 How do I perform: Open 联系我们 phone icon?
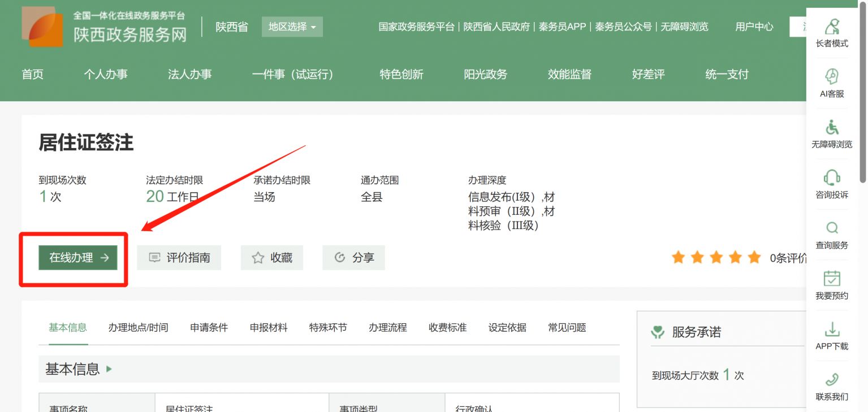pyautogui.click(x=832, y=379)
